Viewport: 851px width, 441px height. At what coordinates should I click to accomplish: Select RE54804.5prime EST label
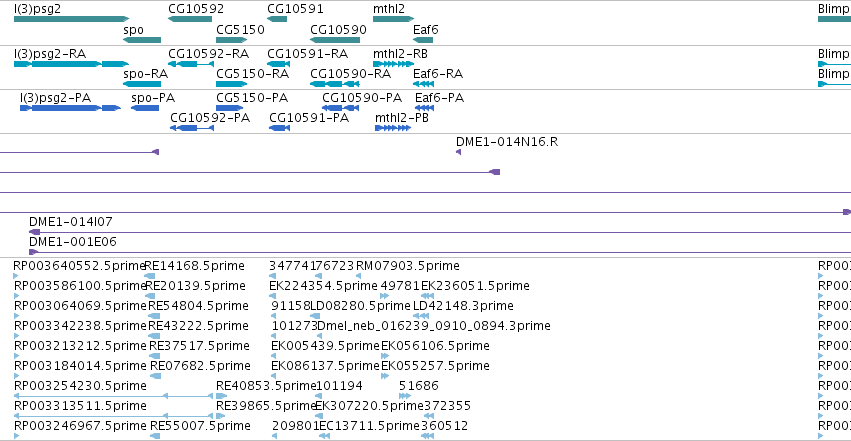(x=198, y=306)
